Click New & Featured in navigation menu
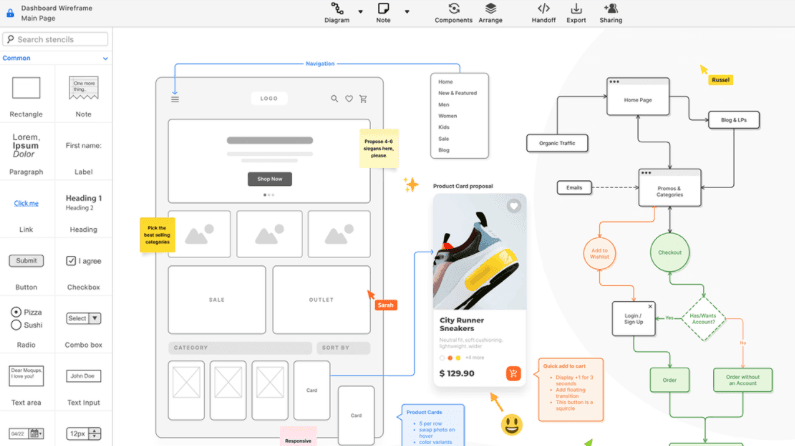795x446 pixels. pos(457,93)
